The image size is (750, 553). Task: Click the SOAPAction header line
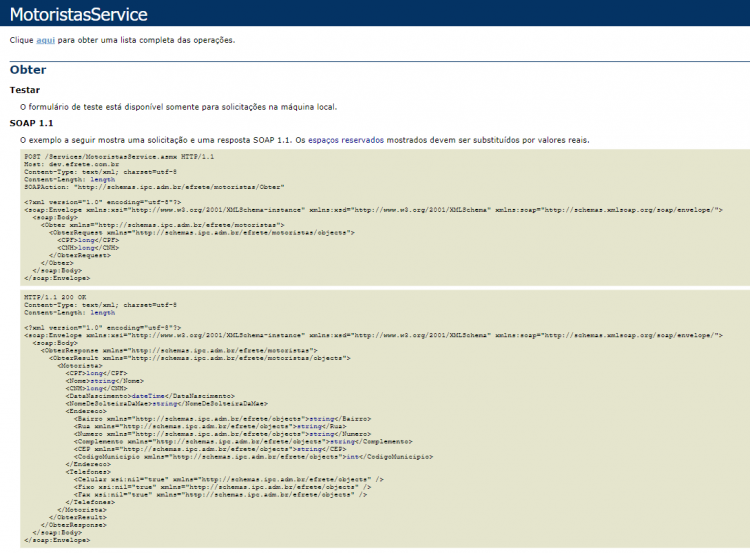coord(154,187)
